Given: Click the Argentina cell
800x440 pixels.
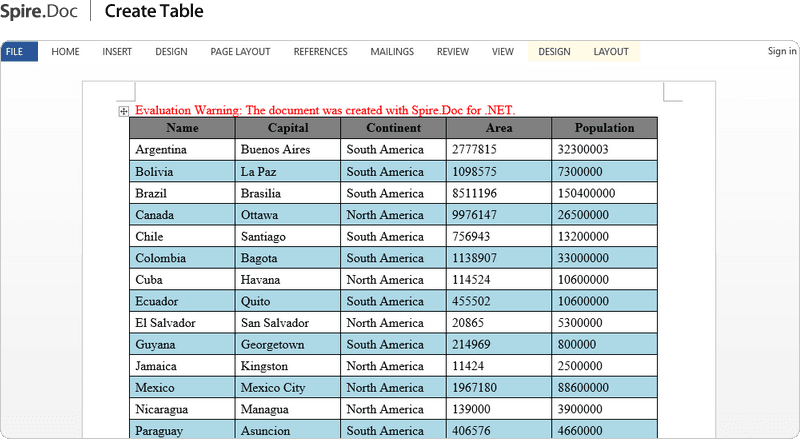Looking at the screenshot, I should click(x=182, y=150).
